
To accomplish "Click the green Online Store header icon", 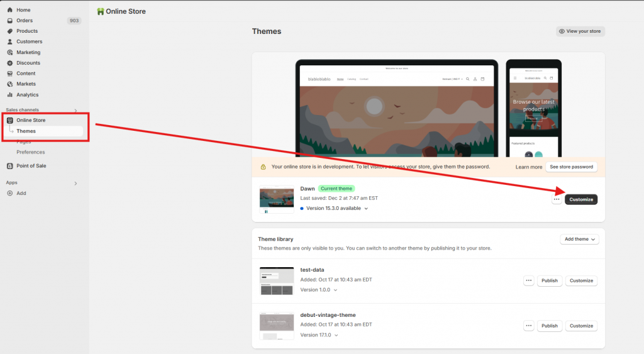I will click(x=100, y=11).
